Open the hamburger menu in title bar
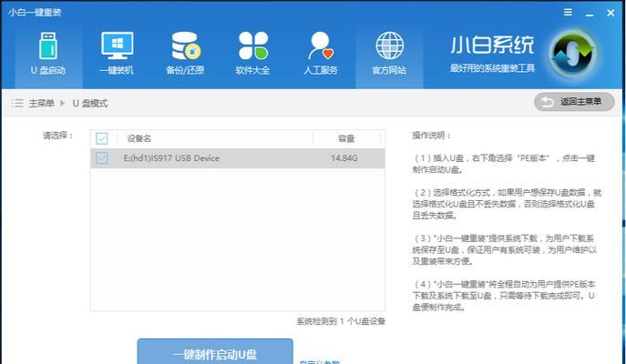626x364 pixels. [568, 13]
